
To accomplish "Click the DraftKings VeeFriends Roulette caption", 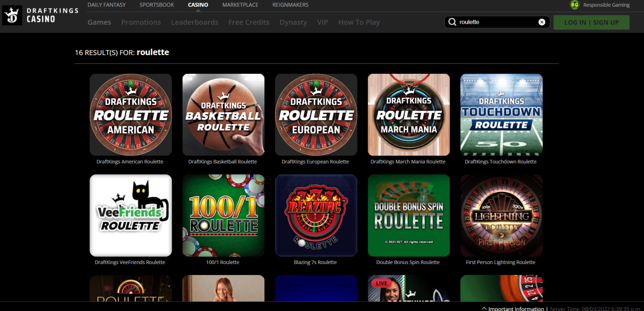I will click(130, 262).
